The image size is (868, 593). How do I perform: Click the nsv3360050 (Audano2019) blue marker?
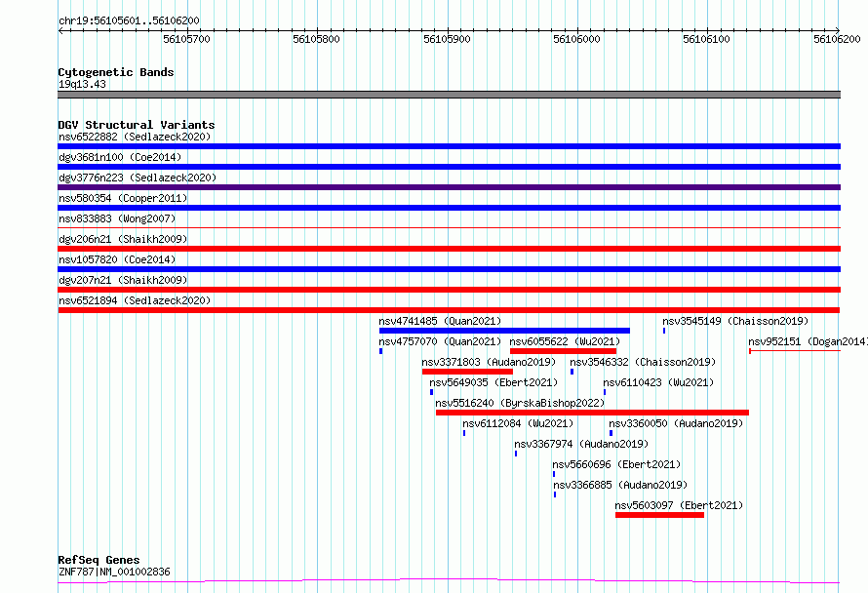[612, 433]
